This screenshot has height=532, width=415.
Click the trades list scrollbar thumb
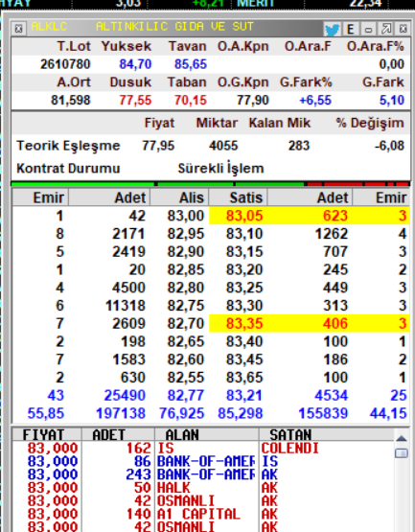click(x=402, y=453)
